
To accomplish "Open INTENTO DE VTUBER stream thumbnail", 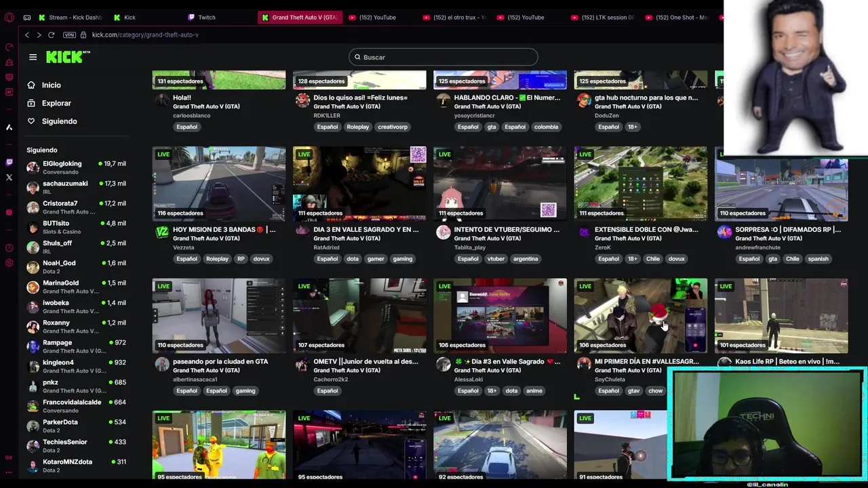I will pyautogui.click(x=500, y=184).
